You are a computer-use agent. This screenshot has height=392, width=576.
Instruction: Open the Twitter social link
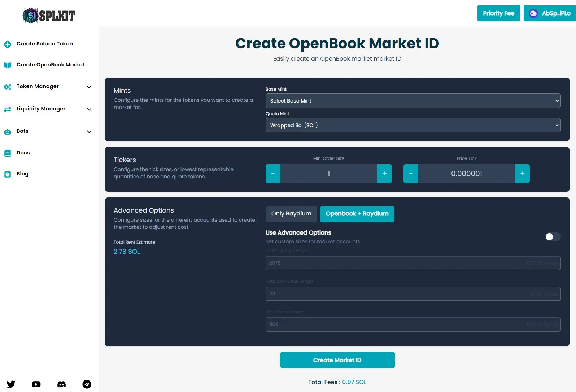click(11, 384)
